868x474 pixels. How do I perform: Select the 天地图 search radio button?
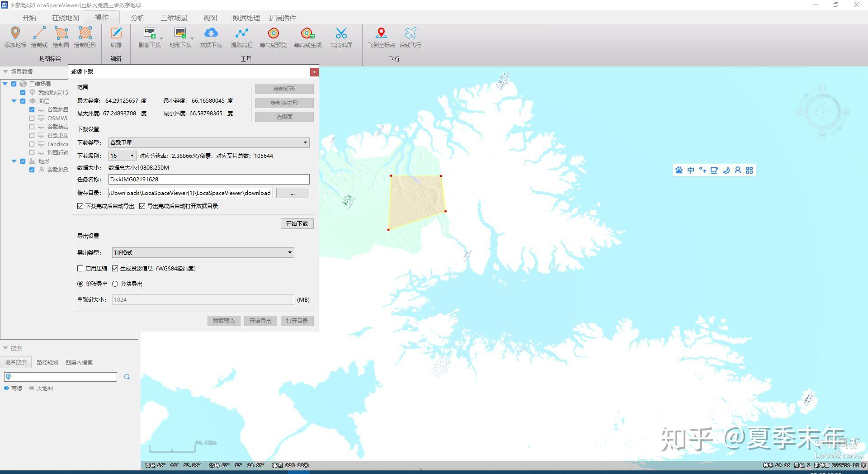[32, 388]
